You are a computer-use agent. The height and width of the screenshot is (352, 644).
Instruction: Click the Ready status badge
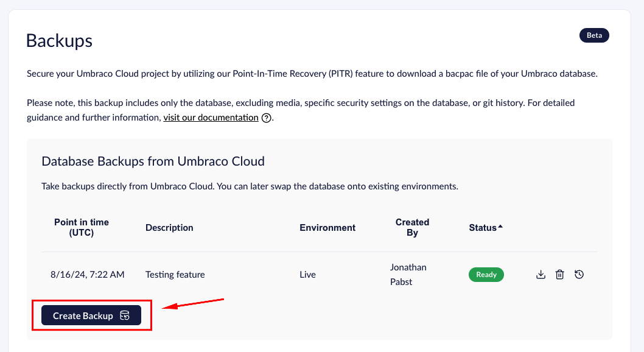click(x=486, y=274)
